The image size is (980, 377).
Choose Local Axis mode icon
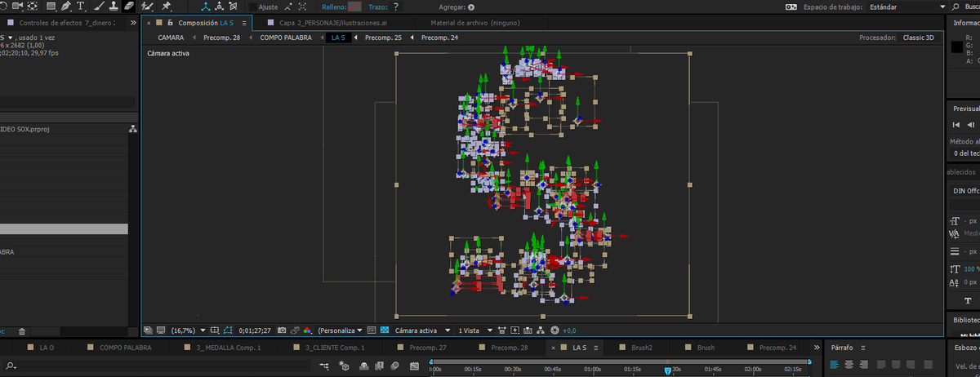[206, 6]
